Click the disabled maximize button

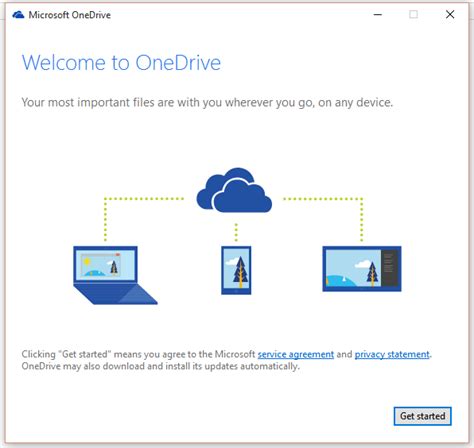(x=414, y=14)
